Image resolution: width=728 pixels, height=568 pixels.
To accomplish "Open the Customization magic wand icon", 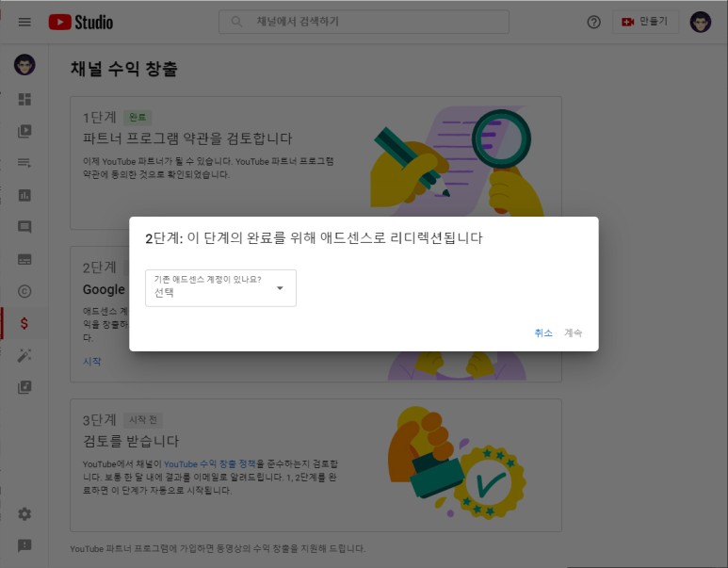I will (x=24, y=355).
